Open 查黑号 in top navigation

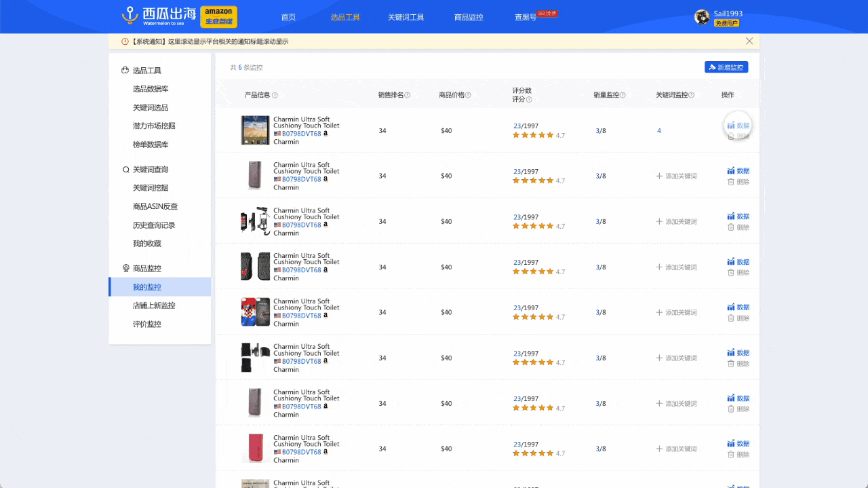click(x=526, y=18)
